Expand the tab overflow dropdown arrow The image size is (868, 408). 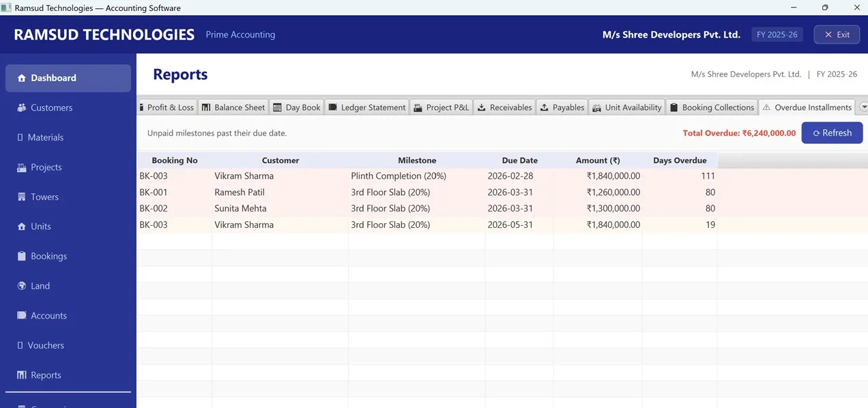(x=864, y=107)
